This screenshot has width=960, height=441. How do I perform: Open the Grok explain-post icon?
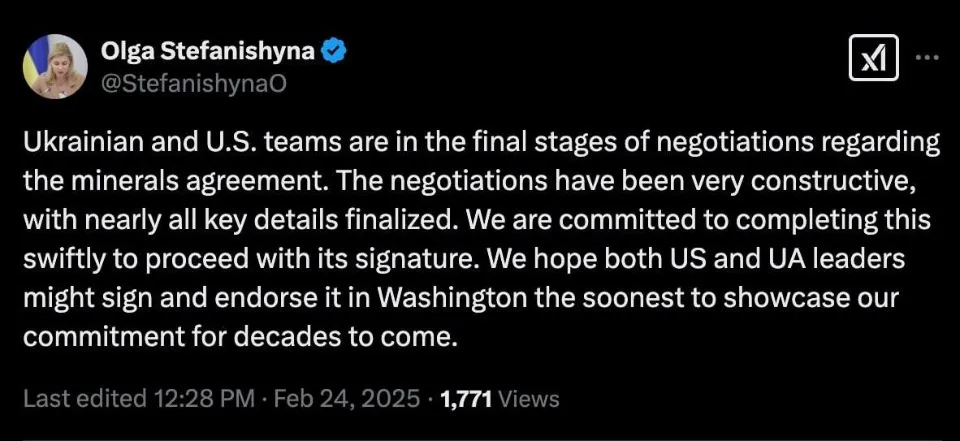click(875, 60)
